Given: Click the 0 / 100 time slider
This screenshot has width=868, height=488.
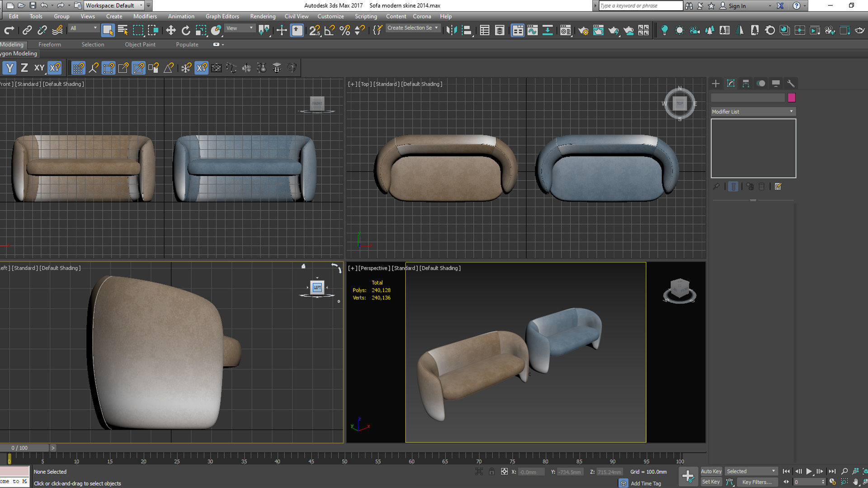Looking at the screenshot, I should pos(24,448).
